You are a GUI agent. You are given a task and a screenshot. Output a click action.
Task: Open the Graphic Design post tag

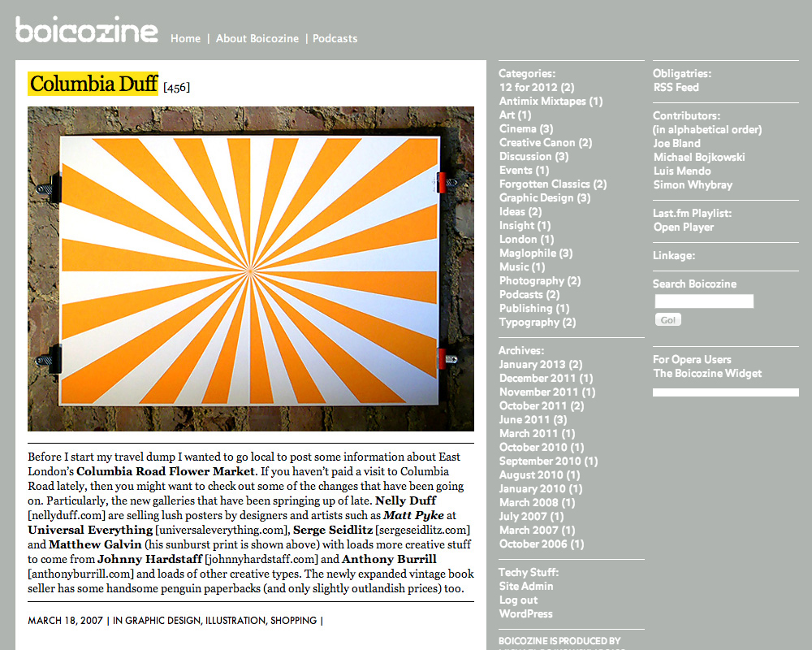[x=162, y=621]
